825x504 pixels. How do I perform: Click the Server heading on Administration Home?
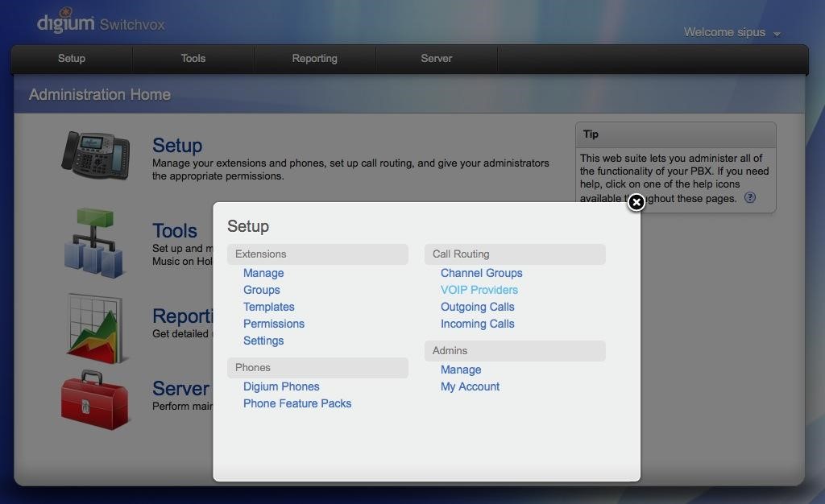tap(180, 389)
